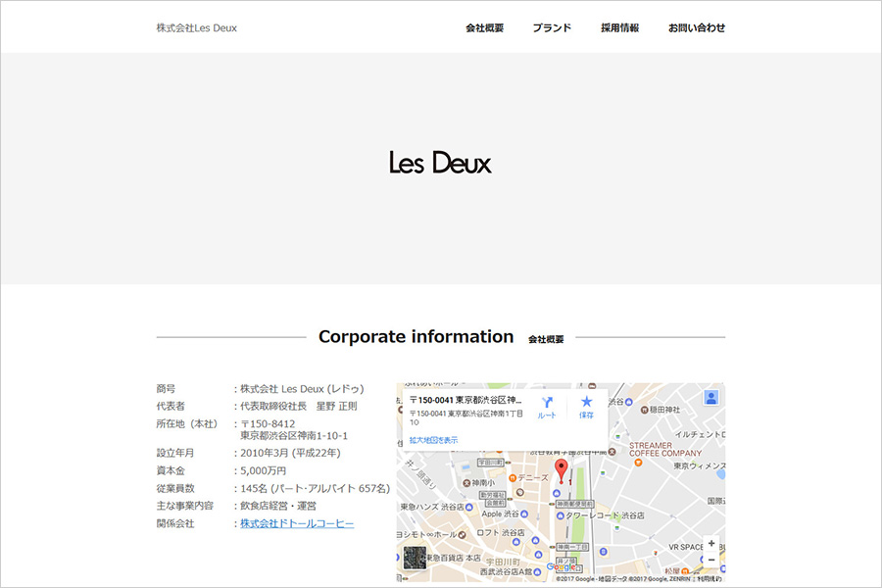Click the 5,000万円 capital value
Image resolution: width=882 pixels, height=588 pixels.
click(264, 470)
